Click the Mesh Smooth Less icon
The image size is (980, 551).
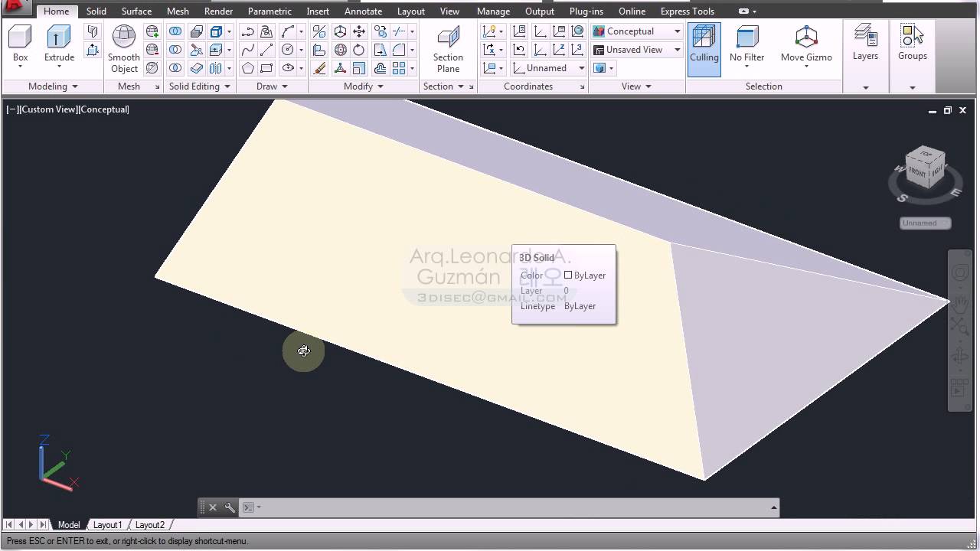(152, 50)
